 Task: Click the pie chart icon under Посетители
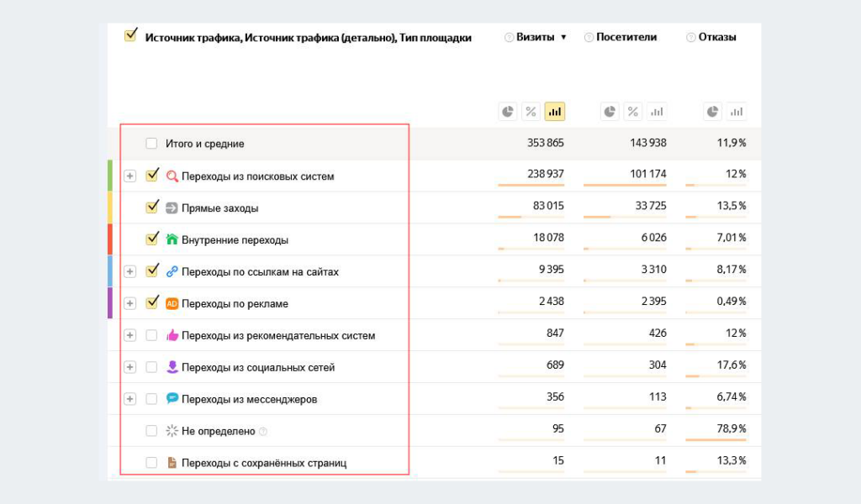tap(610, 112)
